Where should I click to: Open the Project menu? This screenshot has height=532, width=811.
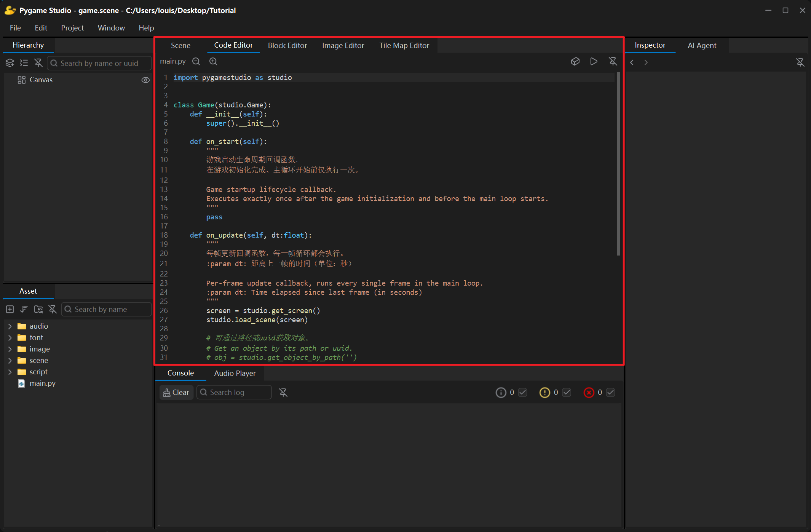pyautogui.click(x=72, y=28)
